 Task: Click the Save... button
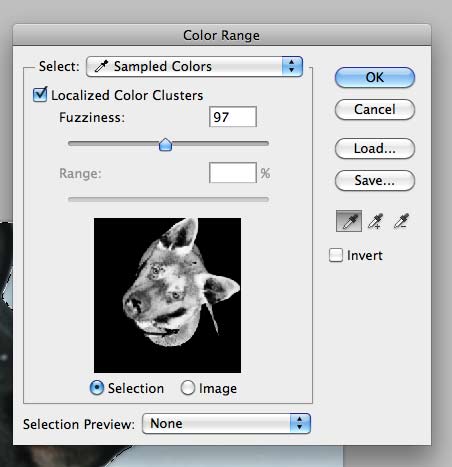pyautogui.click(x=375, y=180)
